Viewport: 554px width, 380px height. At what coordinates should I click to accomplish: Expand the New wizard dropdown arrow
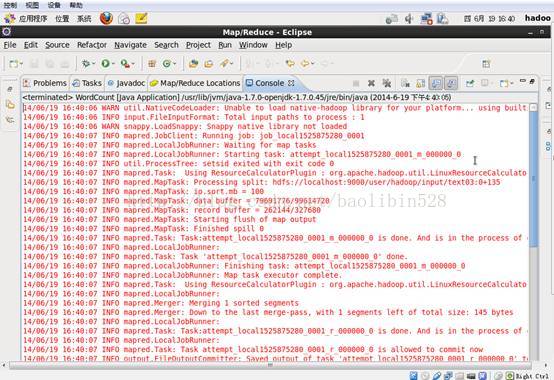(x=21, y=64)
